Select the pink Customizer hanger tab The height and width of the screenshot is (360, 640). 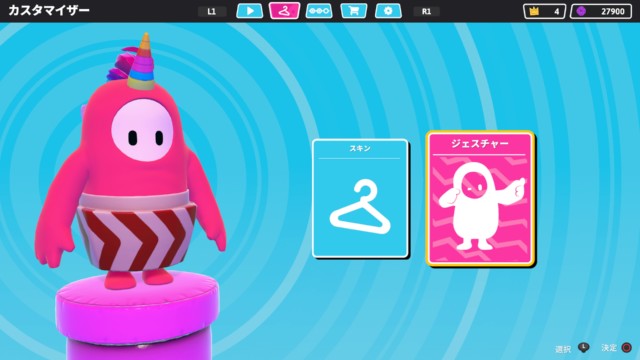[284, 11]
